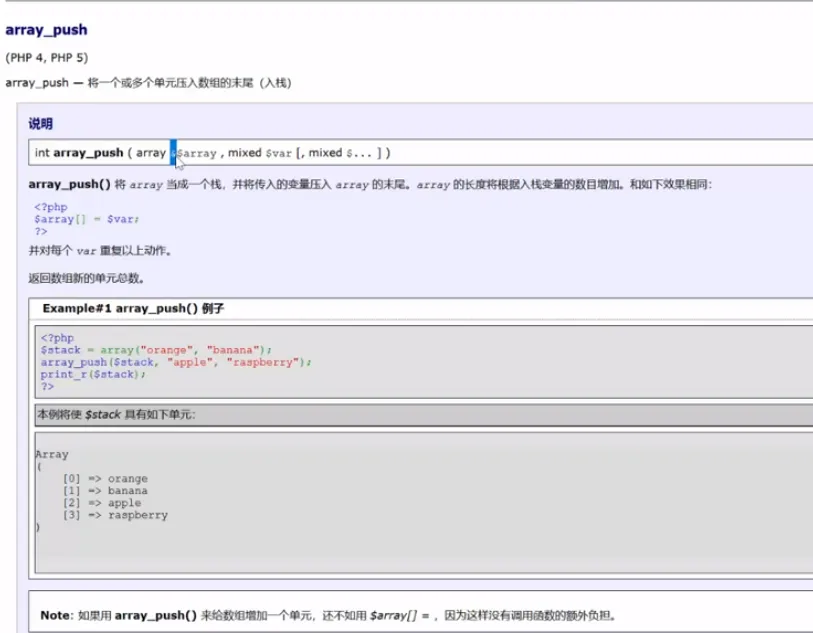Click the $stack = array("orange", "banana") line
Image resolution: width=813 pixels, height=633 pixels.
(x=156, y=350)
